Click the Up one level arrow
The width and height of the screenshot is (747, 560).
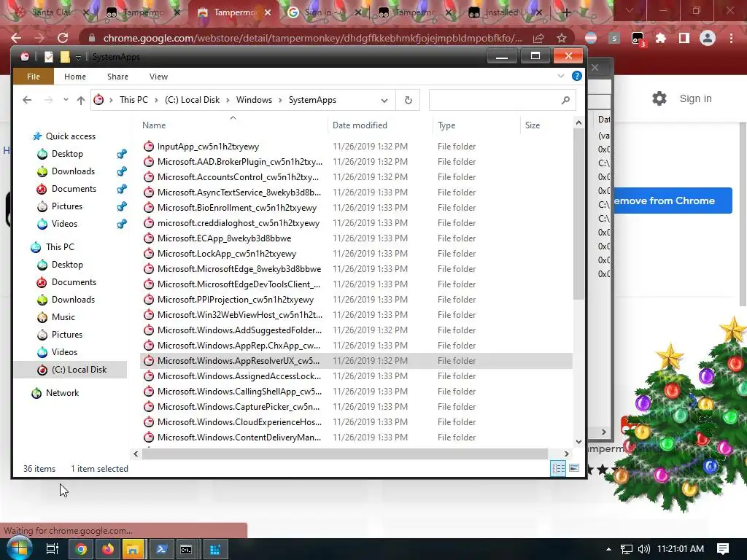click(x=80, y=100)
